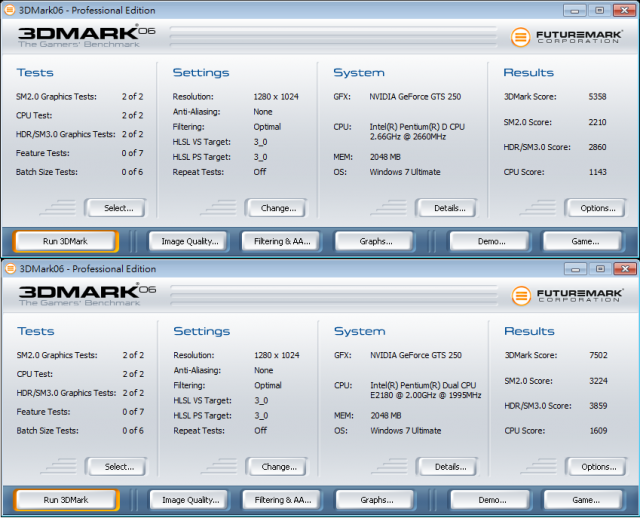Open Image Quality... in the top window
The width and height of the screenshot is (640, 518).
[x=189, y=241]
